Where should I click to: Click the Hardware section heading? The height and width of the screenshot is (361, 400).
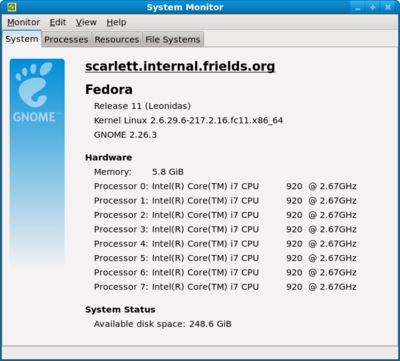(109, 157)
